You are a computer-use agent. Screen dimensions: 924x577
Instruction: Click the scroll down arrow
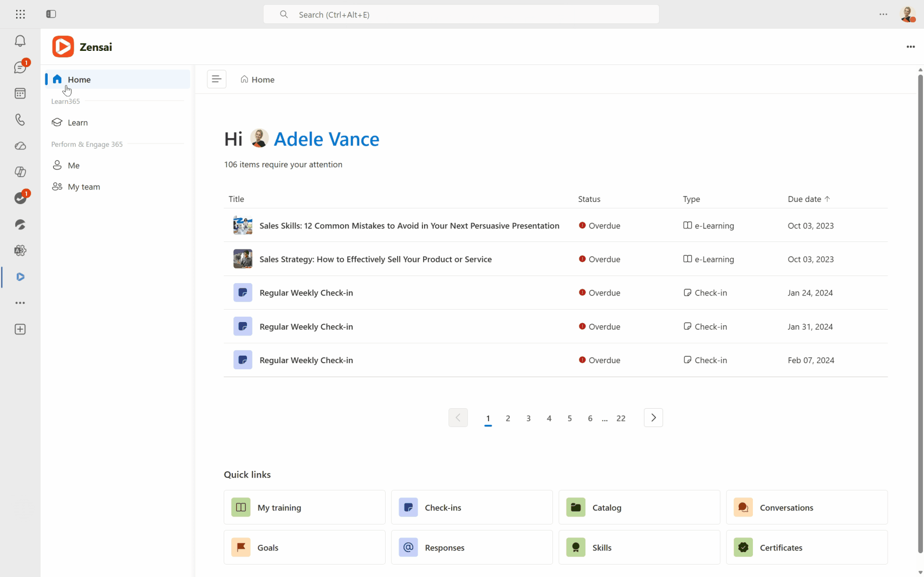point(920,573)
